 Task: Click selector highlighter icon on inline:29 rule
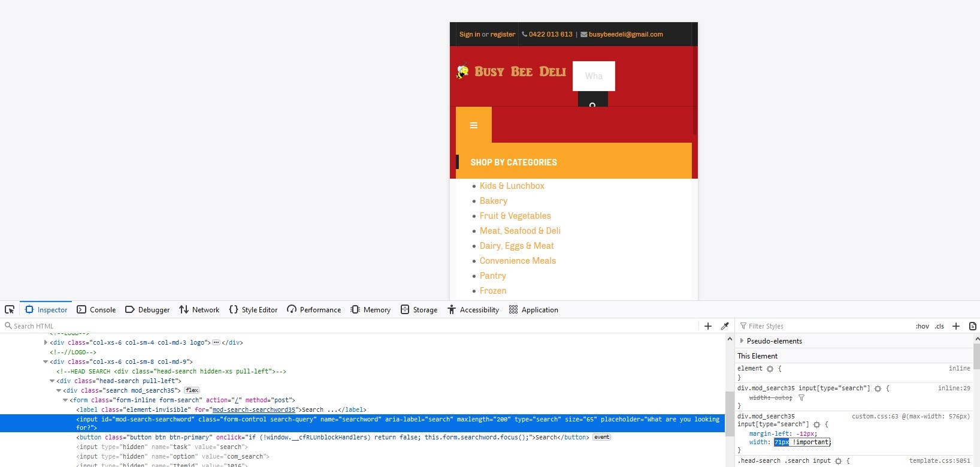tap(878, 388)
